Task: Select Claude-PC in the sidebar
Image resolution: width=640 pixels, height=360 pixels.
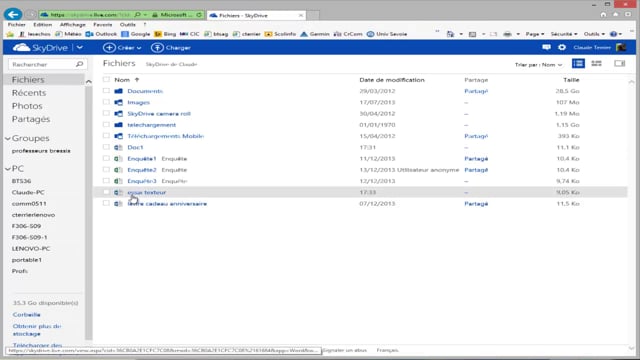Action: pyautogui.click(x=28, y=192)
